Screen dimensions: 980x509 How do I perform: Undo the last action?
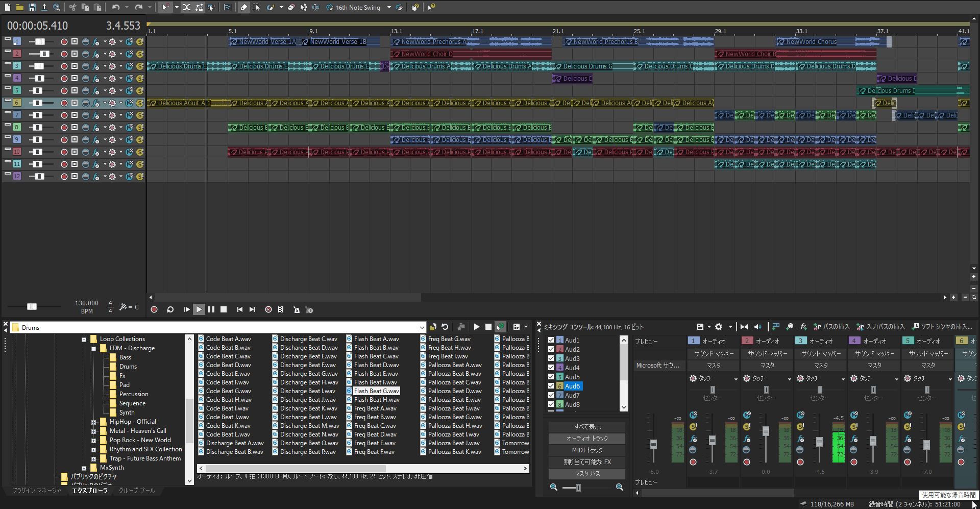click(x=116, y=7)
